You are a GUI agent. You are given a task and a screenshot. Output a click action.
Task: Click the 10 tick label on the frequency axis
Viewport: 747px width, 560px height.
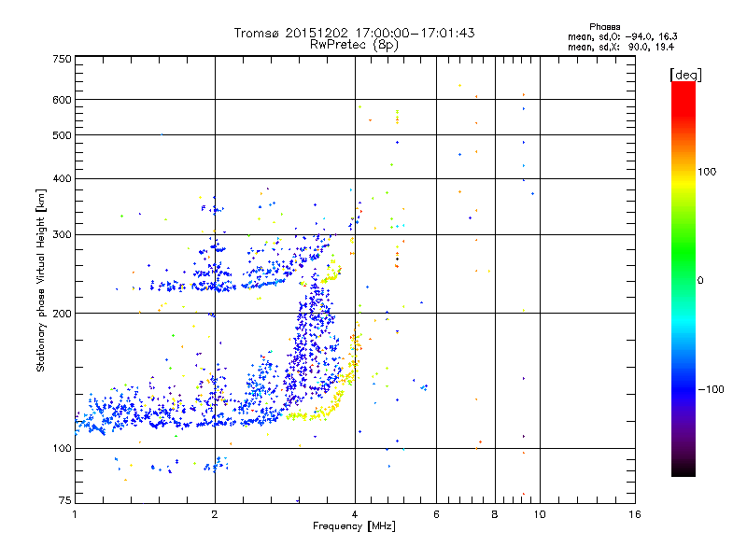tap(538, 515)
